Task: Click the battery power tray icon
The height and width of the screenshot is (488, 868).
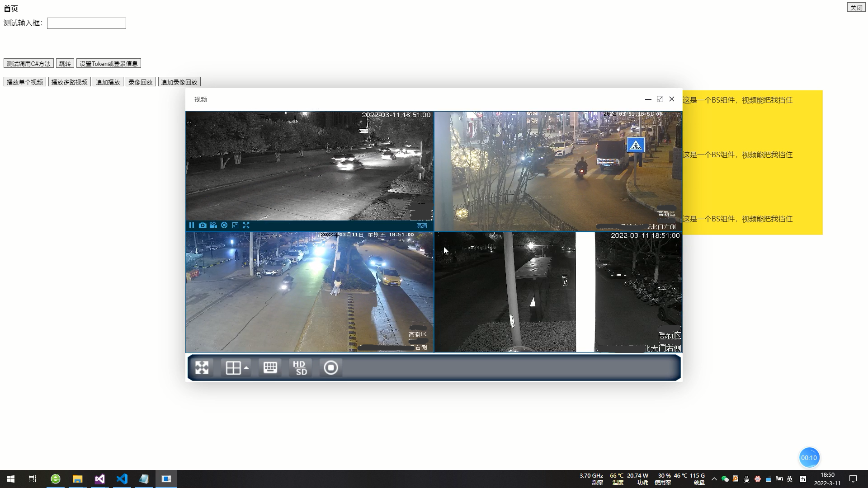Action: click(x=779, y=479)
